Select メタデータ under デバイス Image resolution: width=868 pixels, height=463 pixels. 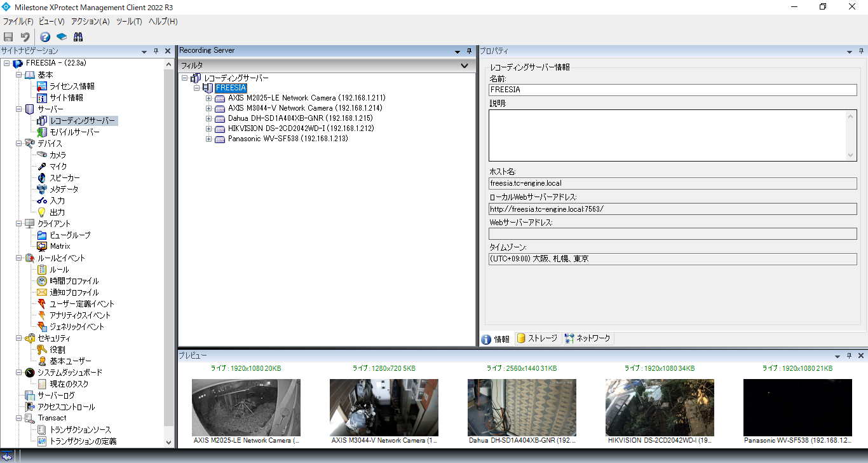[64, 190]
